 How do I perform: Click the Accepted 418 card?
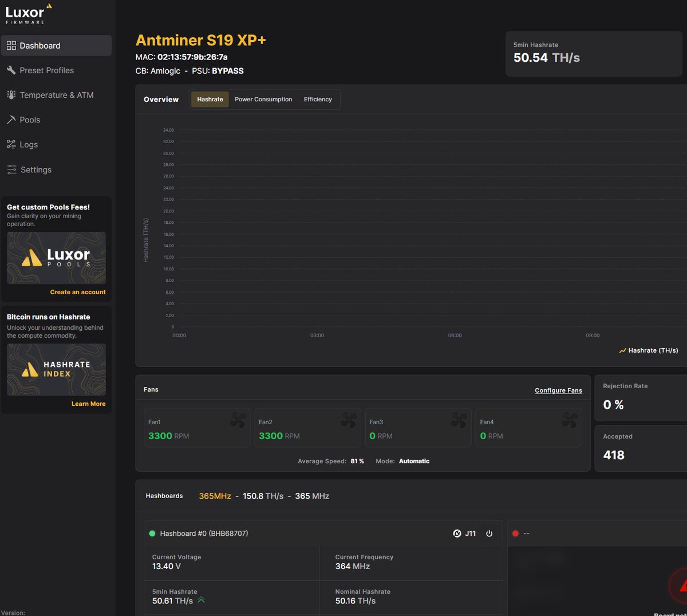pos(641,448)
